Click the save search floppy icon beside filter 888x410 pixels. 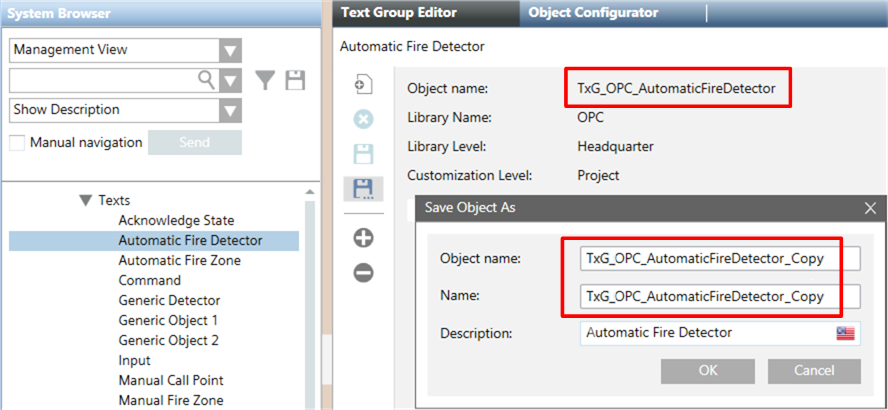click(294, 80)
